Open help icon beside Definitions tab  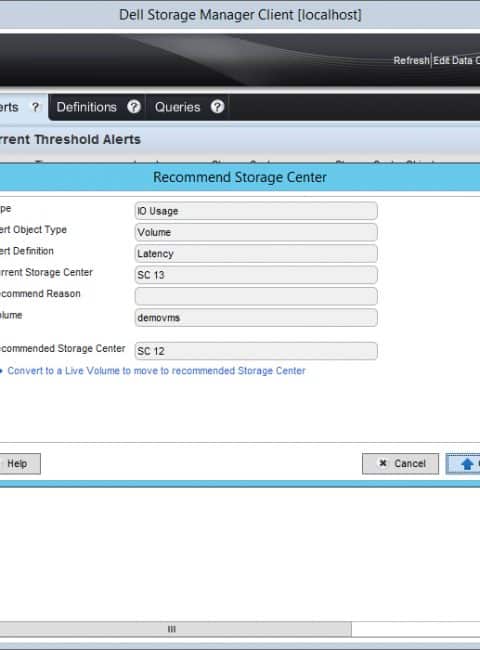133,107
